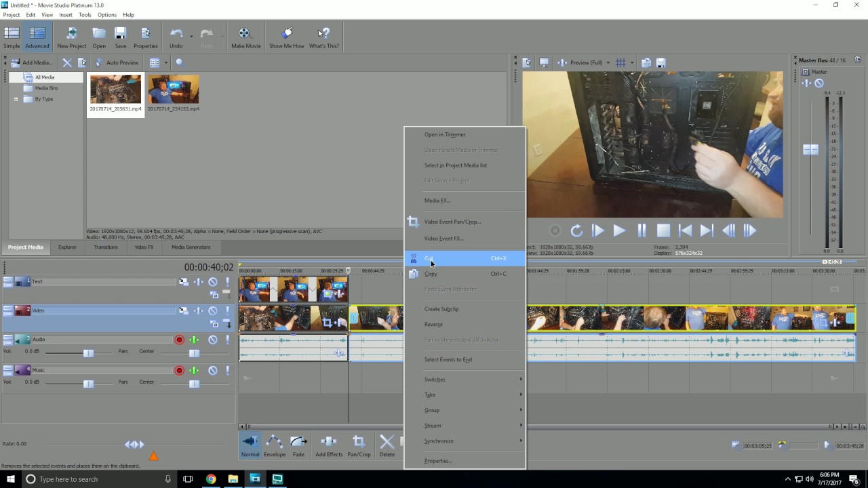Viewport: 868px width, 488px height.
Task: Switch to the Transitions tab
Action: 106,247
